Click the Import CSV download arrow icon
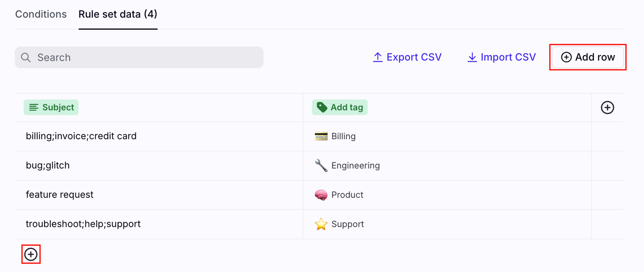Viewport: 644px width, 272px height. pos(472,57)
